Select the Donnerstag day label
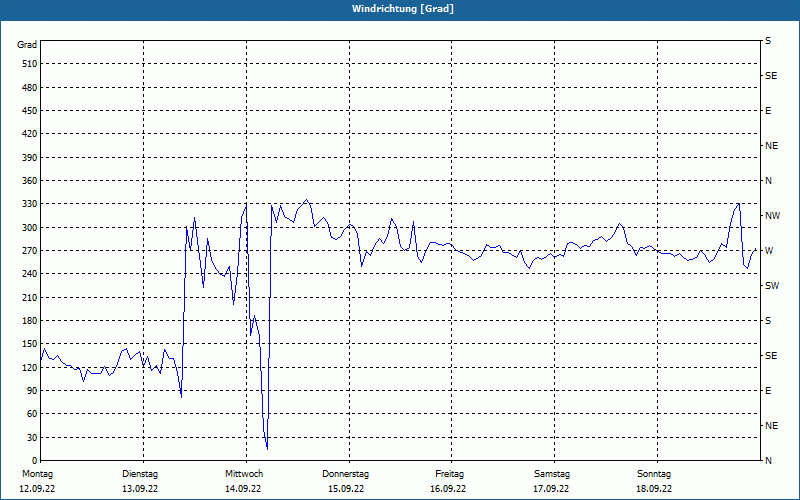The height and width of the screenshot is (500, 800). point(345,474)
